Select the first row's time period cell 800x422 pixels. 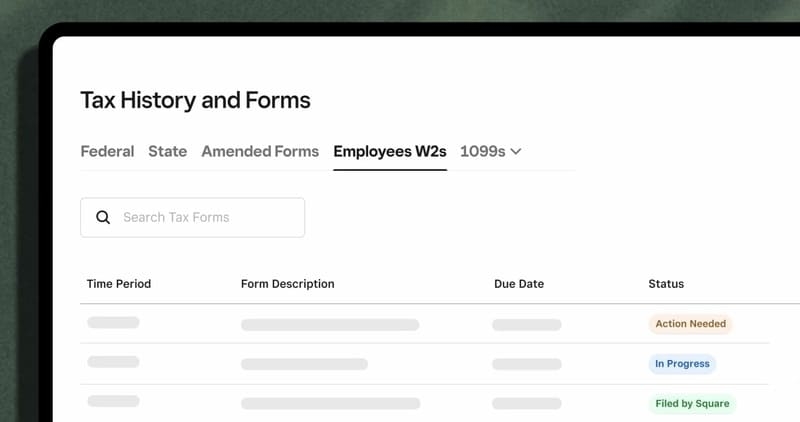click(x=113, y=322)
